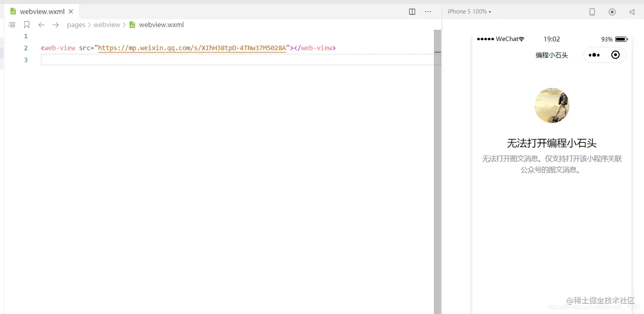Navigate forward with the right arrow

pos(55,25)
